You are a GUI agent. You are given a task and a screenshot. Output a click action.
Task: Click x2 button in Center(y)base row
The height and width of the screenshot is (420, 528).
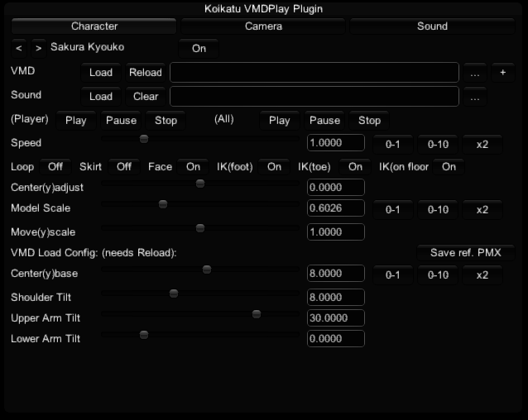click(x=482, y=274)
